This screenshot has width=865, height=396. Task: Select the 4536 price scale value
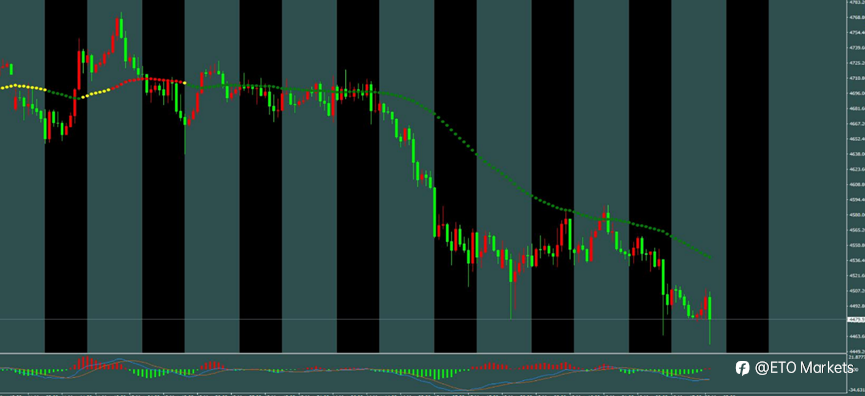pos(857,260)
